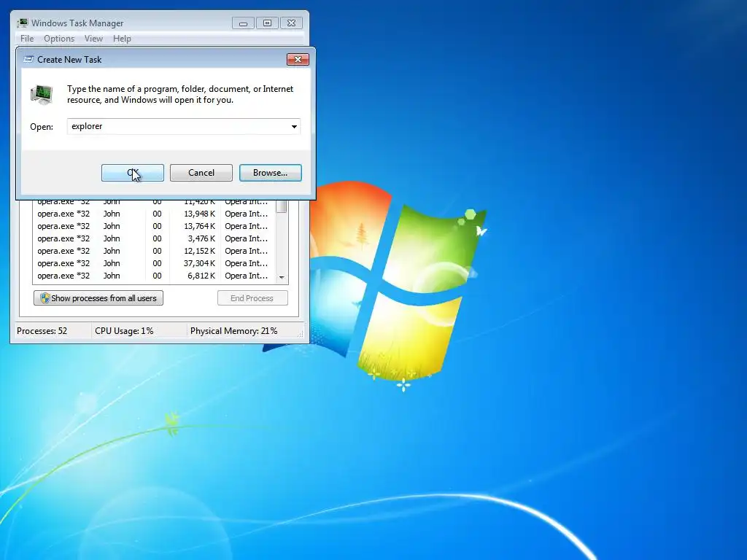Open View menu in Task Manager
Image resolution: width=747 pixels, height=560 pixels.
93,39
